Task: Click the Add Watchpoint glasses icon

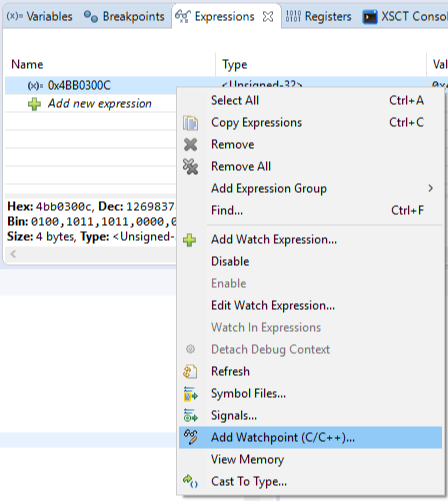Action: [191, 437]
